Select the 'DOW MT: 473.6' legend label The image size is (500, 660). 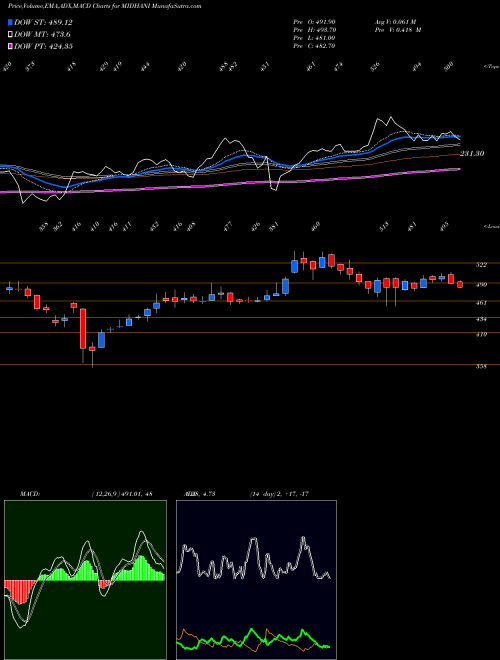[42, 35]
